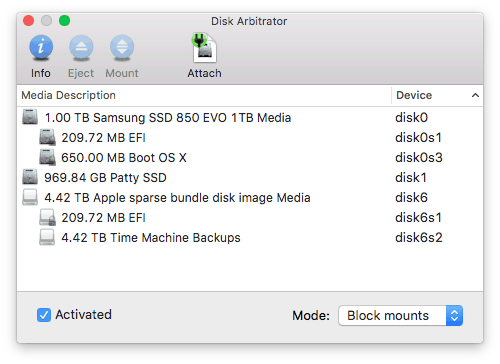Click the Mount toolbar icon
Screen dimensions: 500x364
tap(122, 48)
